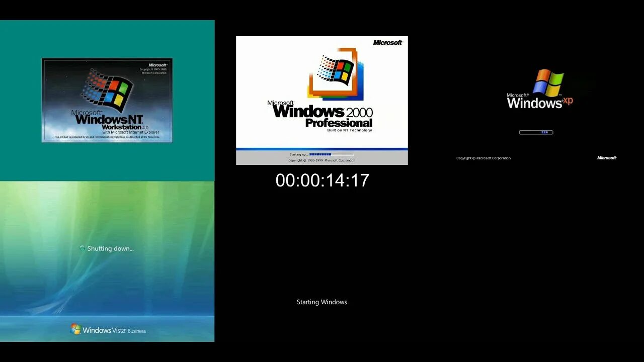This screenshot has width=644, height=362.
Task: Click the Windows NT Workstation splash image
Action: (107, 100)
